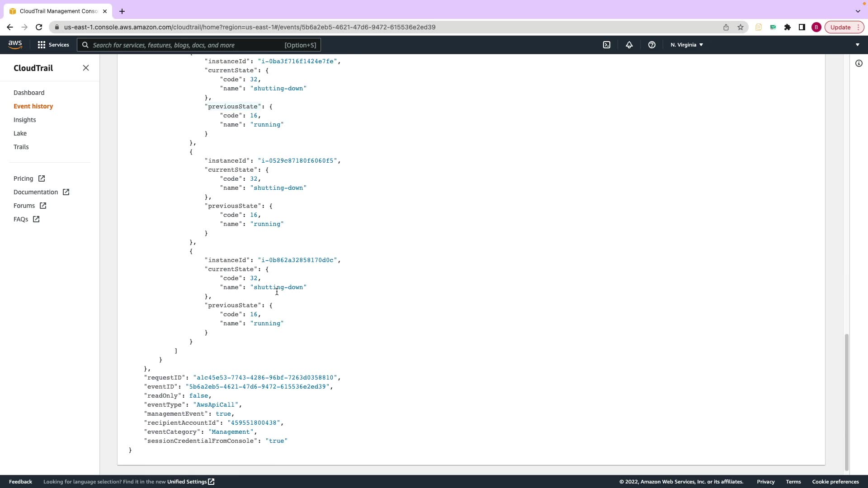The width and height of the screenshot is (868, 488).
Task: Reload the CloudTrail page
Action: click(x=39, y=27)
